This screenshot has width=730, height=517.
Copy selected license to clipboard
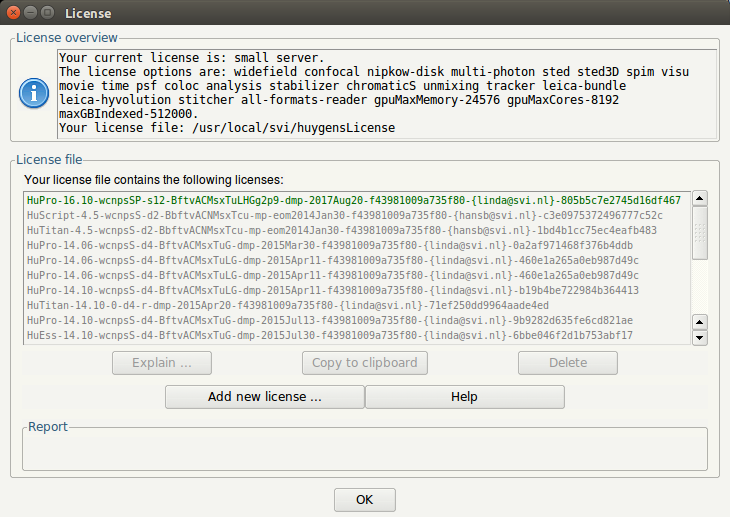(x=364, y=362)
